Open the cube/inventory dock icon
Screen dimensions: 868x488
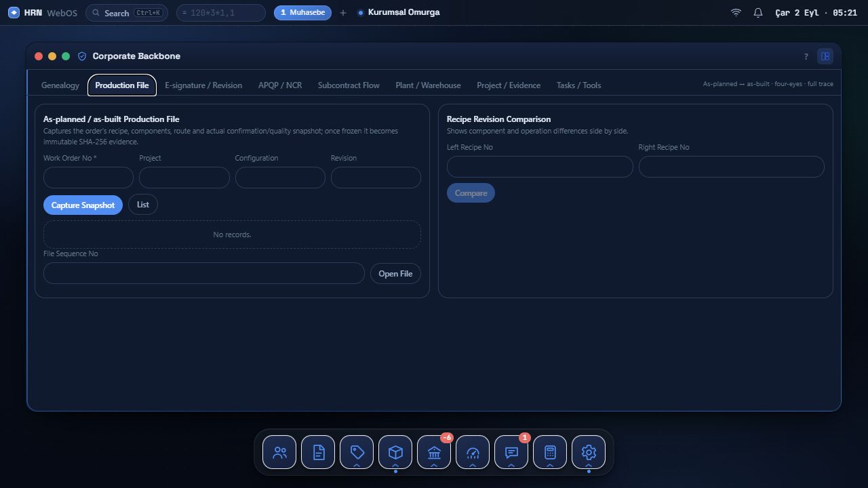(x=395, y=452)
